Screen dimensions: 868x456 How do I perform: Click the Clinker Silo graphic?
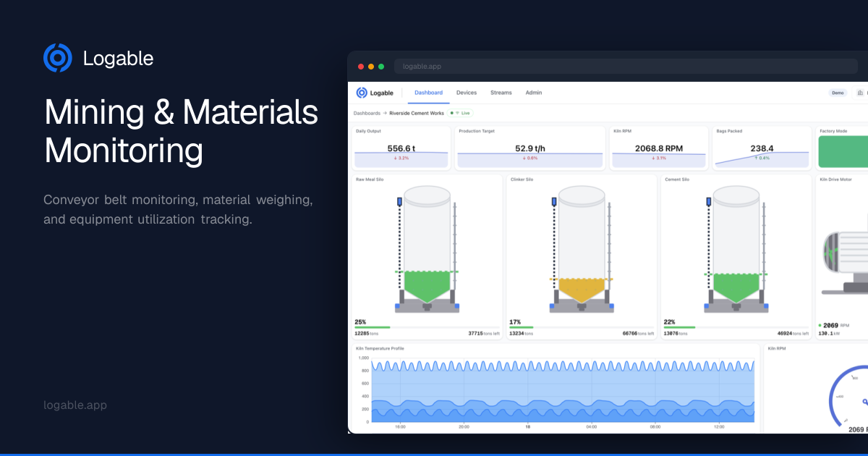(582, 248)
